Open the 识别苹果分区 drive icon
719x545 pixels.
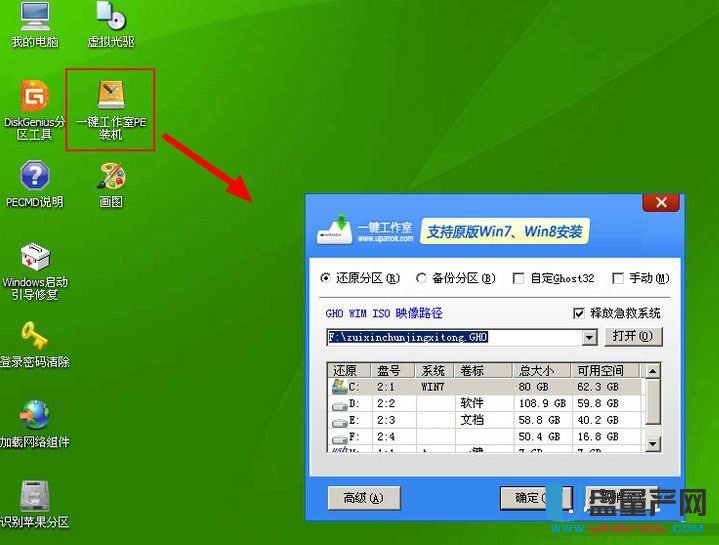tap(34, 495)
